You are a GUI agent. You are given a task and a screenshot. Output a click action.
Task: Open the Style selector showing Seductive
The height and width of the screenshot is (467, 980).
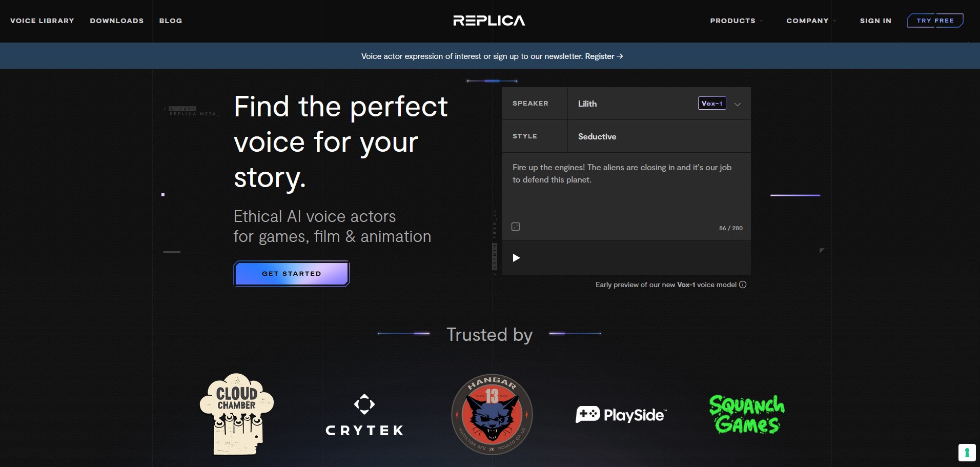click(659, 136)
